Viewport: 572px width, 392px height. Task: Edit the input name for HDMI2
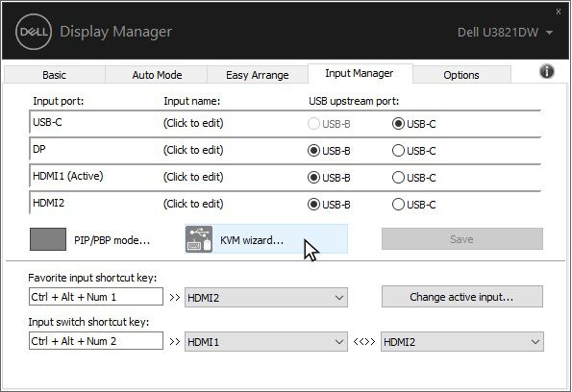(x=193, y=204)
